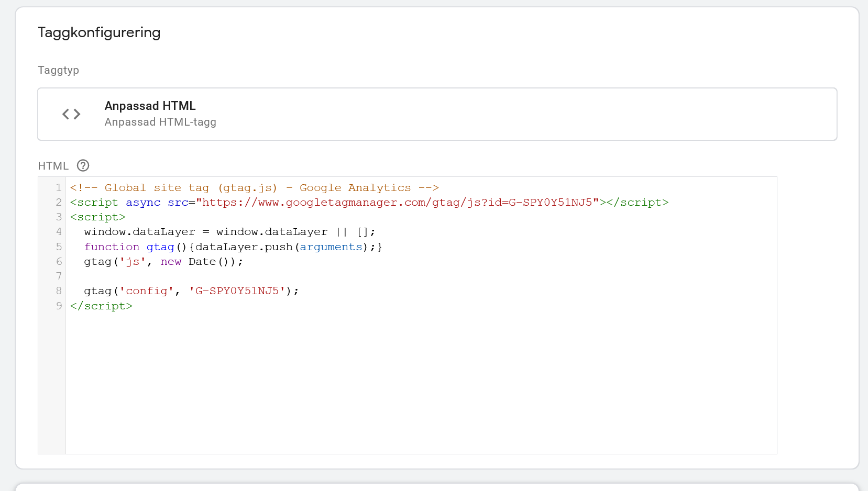
Task: Click the "arguments" keyword in the code
Action: click(x=331, y=247)
